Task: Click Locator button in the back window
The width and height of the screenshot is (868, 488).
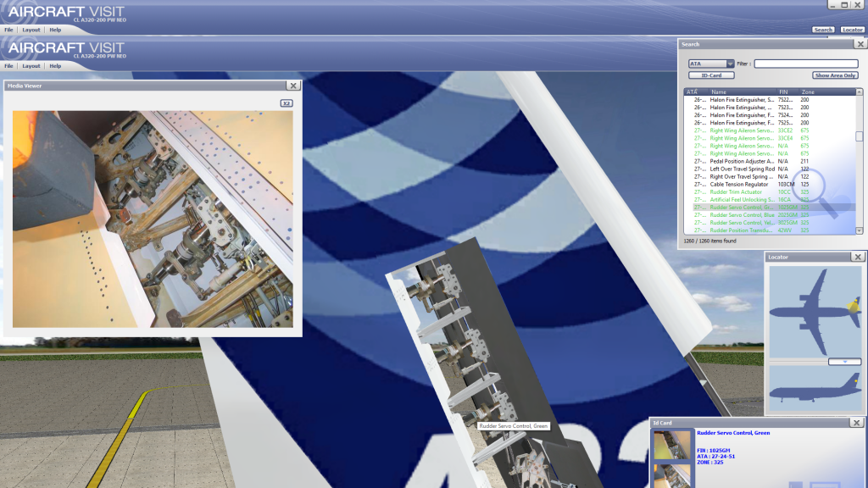Action: tap(852, 30)
